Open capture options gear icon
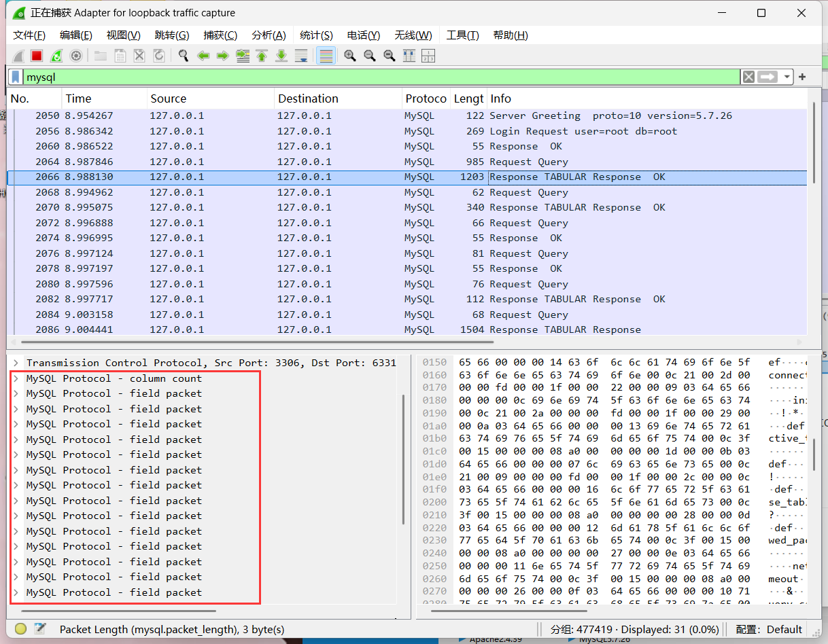 [76, 56]
